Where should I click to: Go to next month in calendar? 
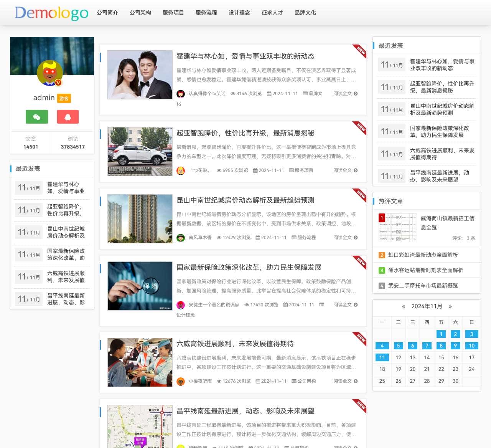click(450, 306)
